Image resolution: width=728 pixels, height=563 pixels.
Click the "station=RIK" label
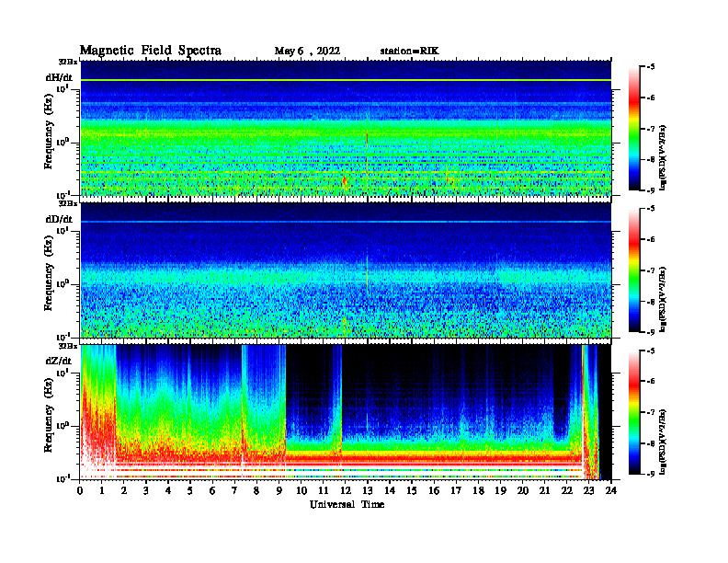click(x=409, y=52)
